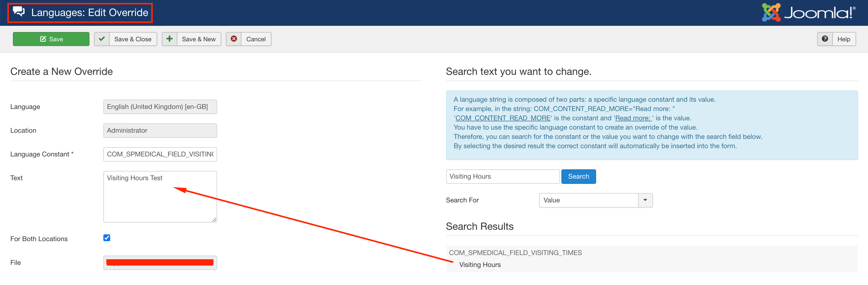
Task: Expand the Search For dropdown arrow
Action: 645,200
